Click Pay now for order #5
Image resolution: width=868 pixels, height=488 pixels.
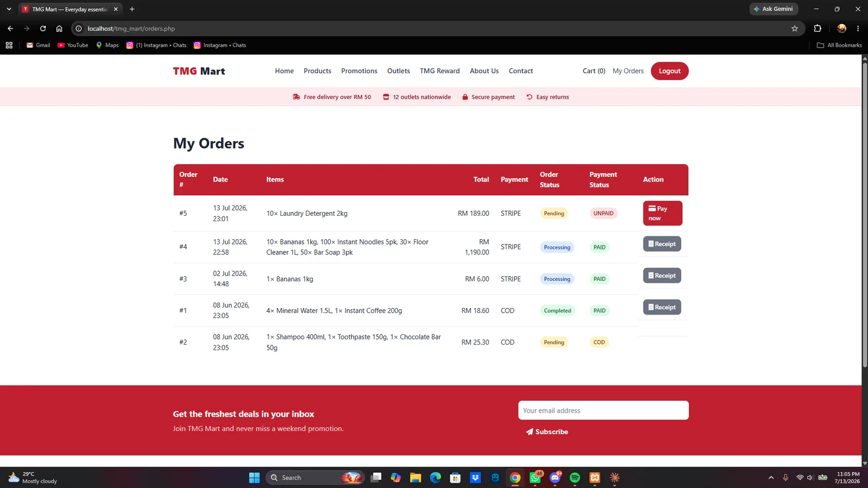tap(662, 213)
